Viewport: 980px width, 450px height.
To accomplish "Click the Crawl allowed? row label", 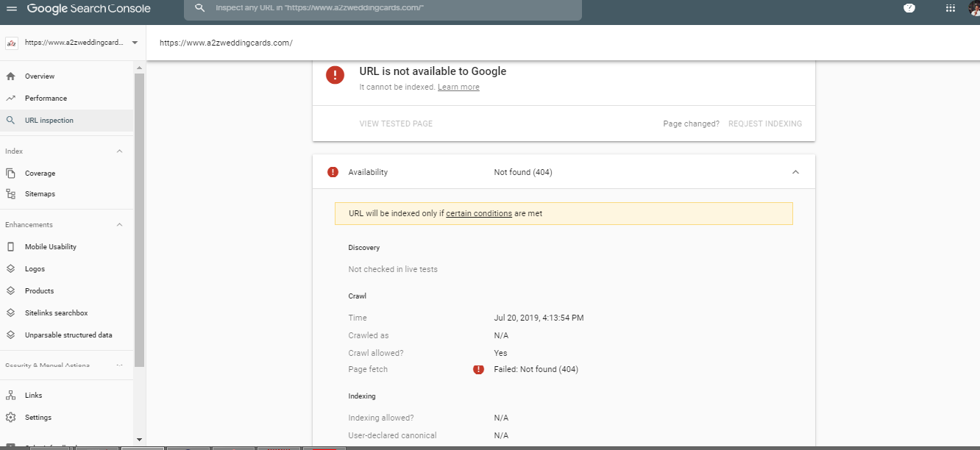I will tap(376, 353).
